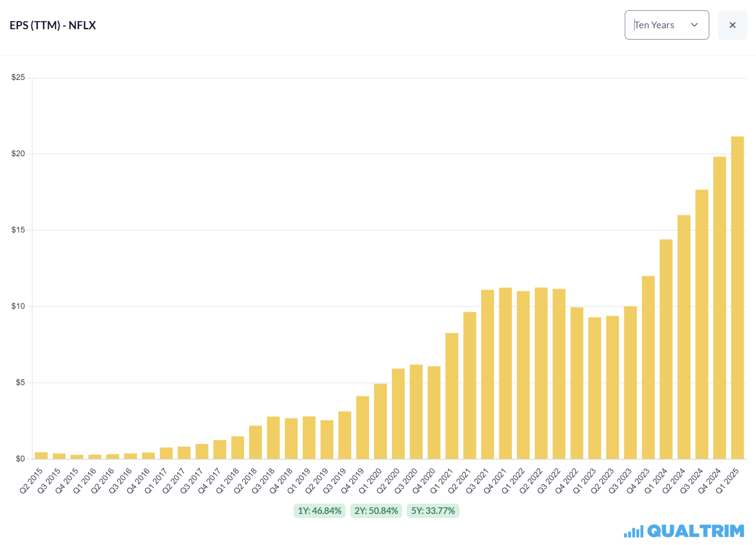Select the 2Y: 50.84% growth badge
This screenshot has width=756, height=545.
[x=376, y=511]
